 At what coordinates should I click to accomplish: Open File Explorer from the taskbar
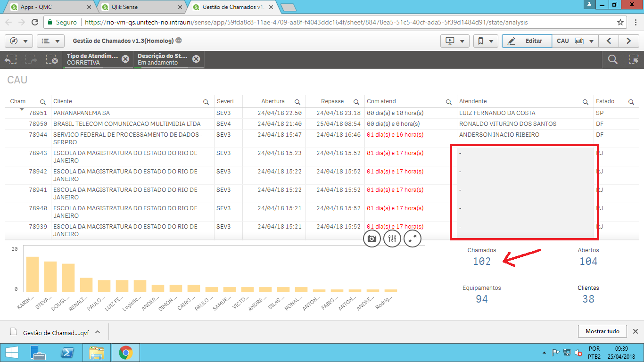pyautogui.click(x=97, y=353)
